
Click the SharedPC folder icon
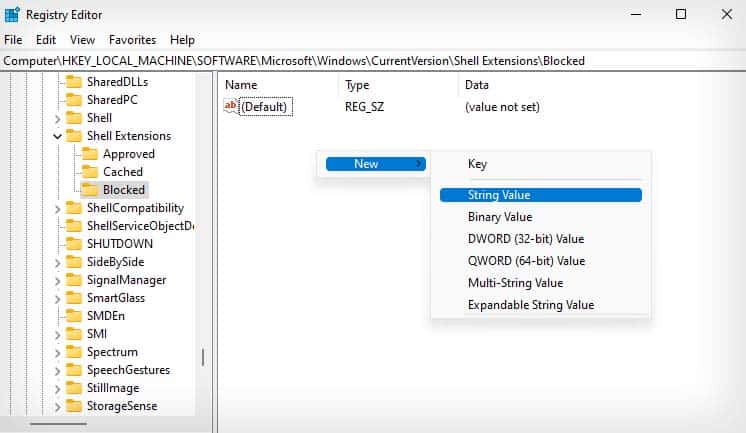click(x=74, y=100)
